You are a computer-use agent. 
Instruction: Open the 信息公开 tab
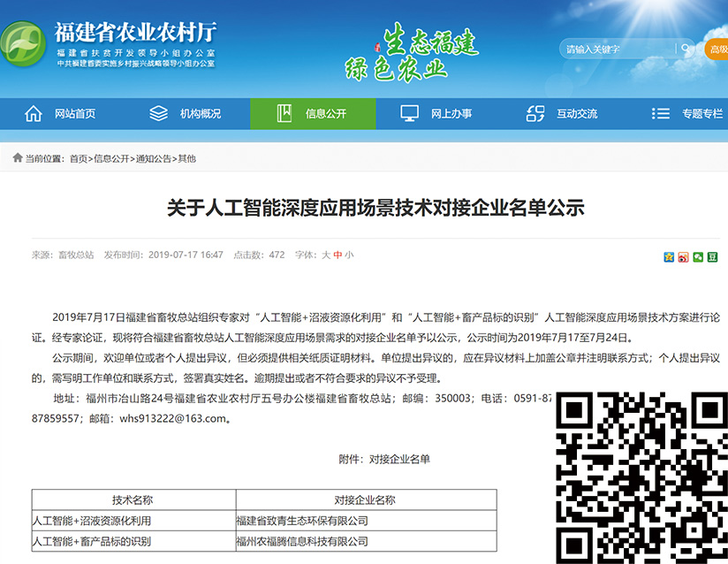(326, 114)
